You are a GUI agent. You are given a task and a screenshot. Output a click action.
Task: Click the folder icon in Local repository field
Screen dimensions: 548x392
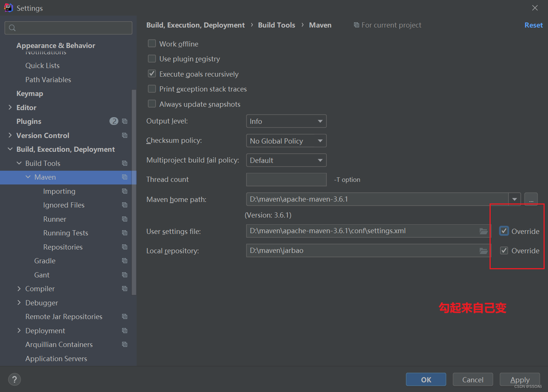pyautogui.click(x=483, y=251)
